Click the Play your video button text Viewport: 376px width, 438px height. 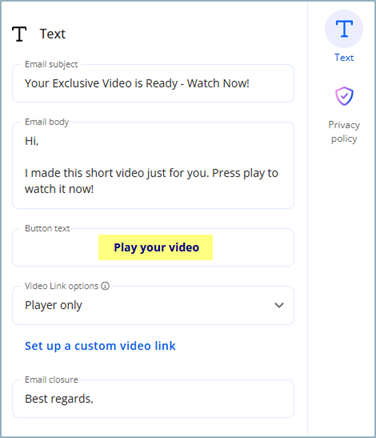[156, 247]
